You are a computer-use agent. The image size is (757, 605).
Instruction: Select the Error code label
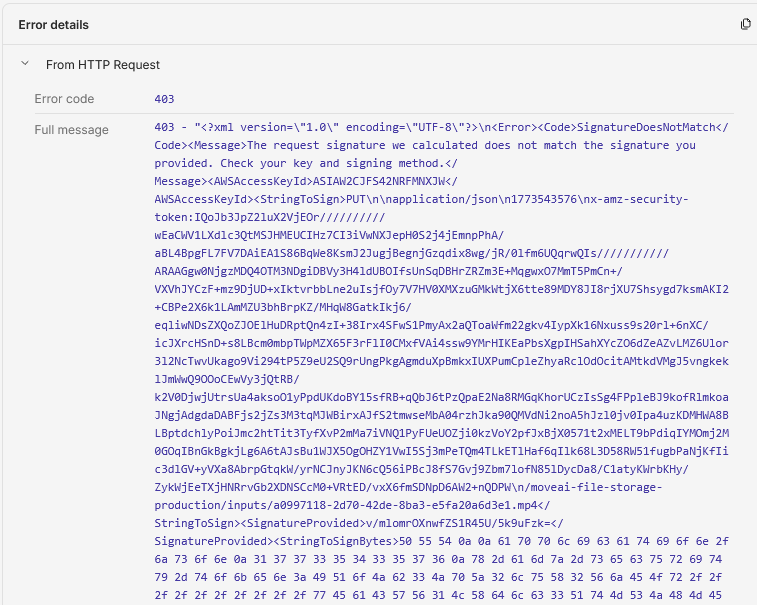[64, 99]
